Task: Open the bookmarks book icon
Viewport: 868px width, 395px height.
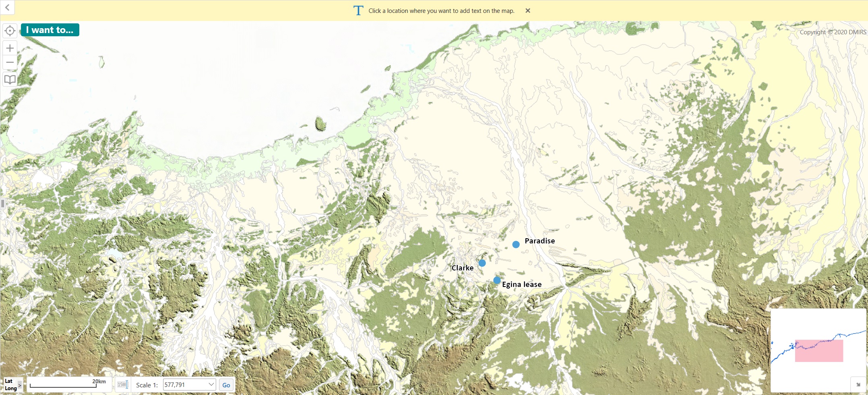Action: [10, 79]
